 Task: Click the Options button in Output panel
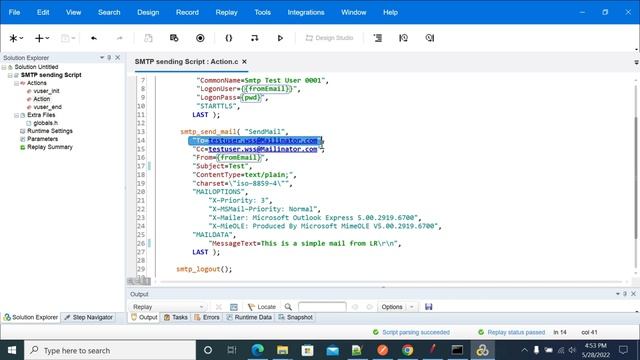tap(392, 307)
